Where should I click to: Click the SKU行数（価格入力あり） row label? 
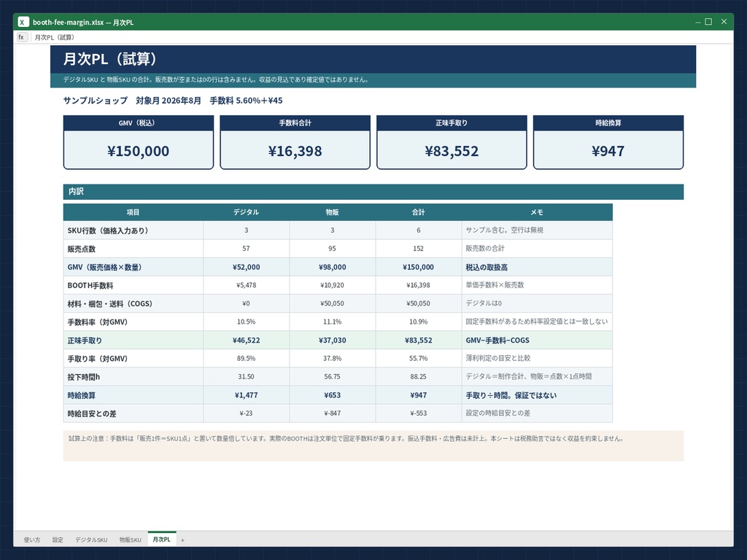point(133,230)
